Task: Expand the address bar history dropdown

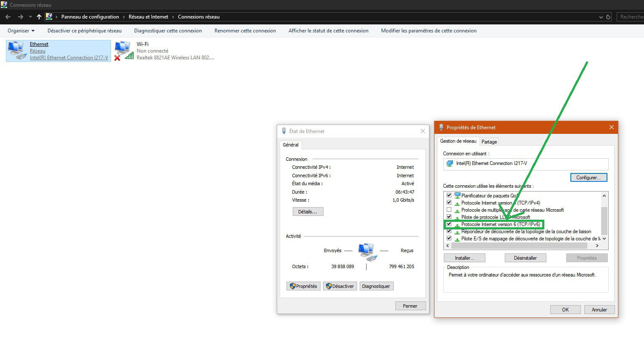Action: pos(601,17)
